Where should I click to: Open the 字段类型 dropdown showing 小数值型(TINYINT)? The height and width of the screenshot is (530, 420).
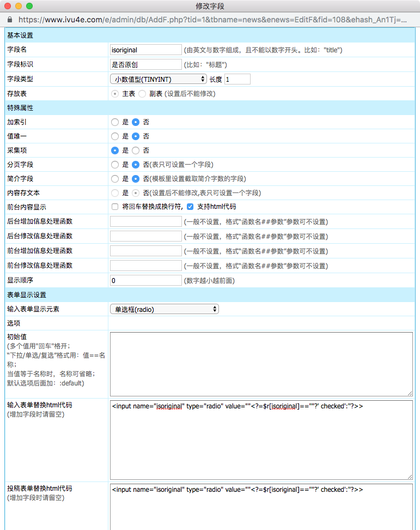point(158,79)
